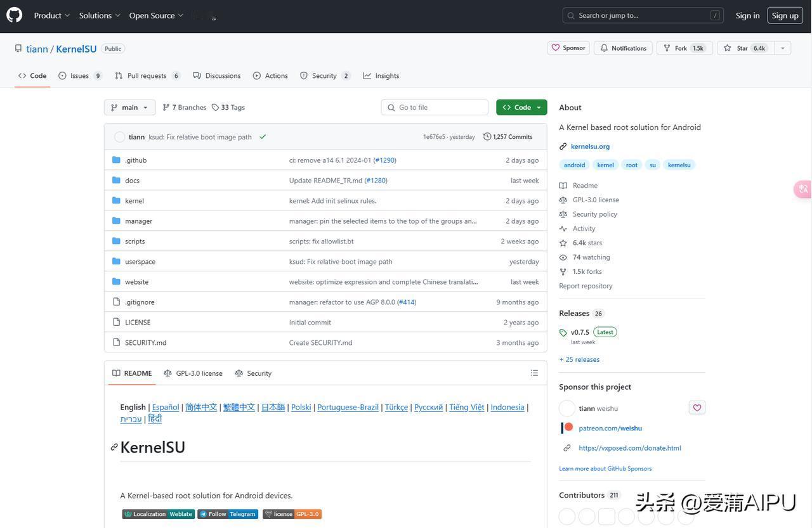The image size is (812, 528).
Task: Open the patreon.com/weishu link
Action: [610, 428]
